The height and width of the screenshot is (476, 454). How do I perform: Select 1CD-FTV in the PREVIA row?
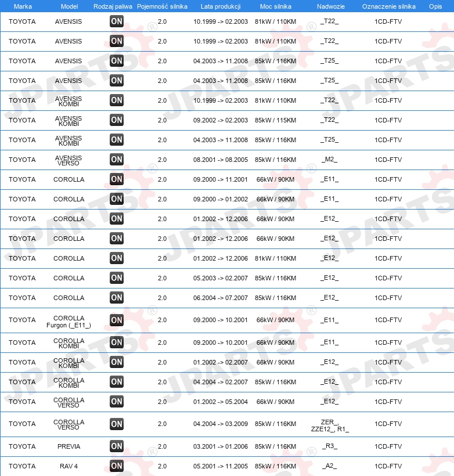[x=388, y=446]
